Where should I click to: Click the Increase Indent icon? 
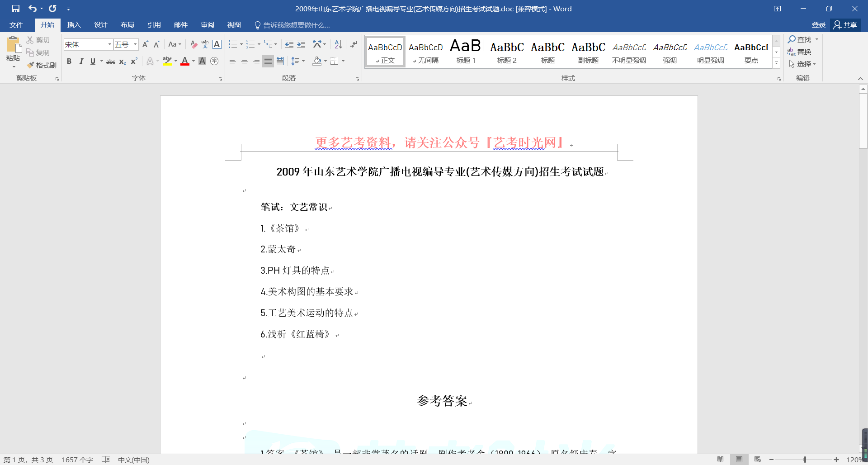[x=301, y=44]
